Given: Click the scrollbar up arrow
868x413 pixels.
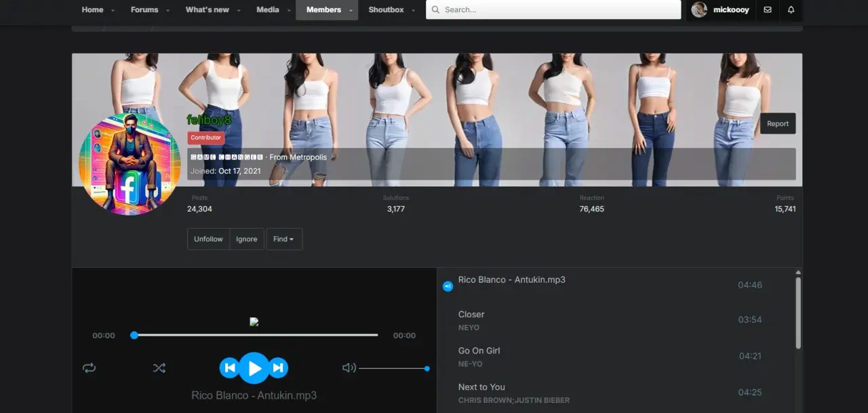Looking at the screenshot, I should pos(798,271).
